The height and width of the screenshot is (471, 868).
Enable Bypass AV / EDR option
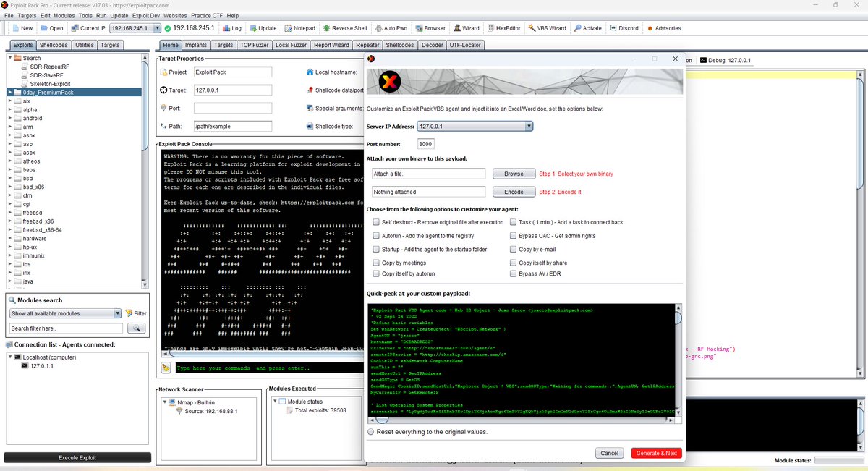(513, 274)
